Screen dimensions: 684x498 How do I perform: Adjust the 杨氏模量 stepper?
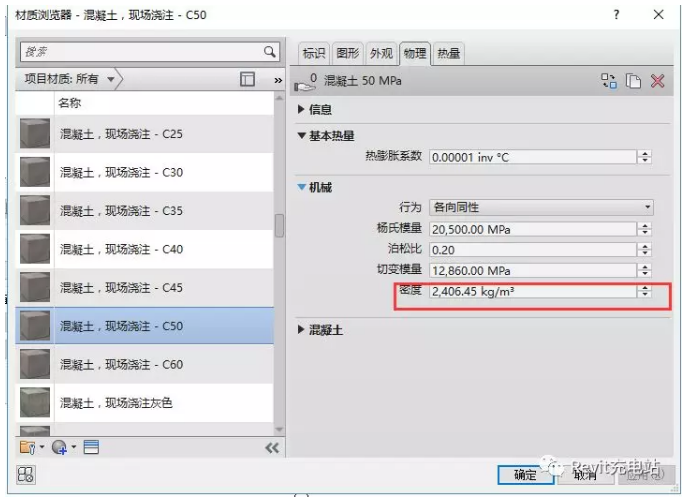coord(644,229)
